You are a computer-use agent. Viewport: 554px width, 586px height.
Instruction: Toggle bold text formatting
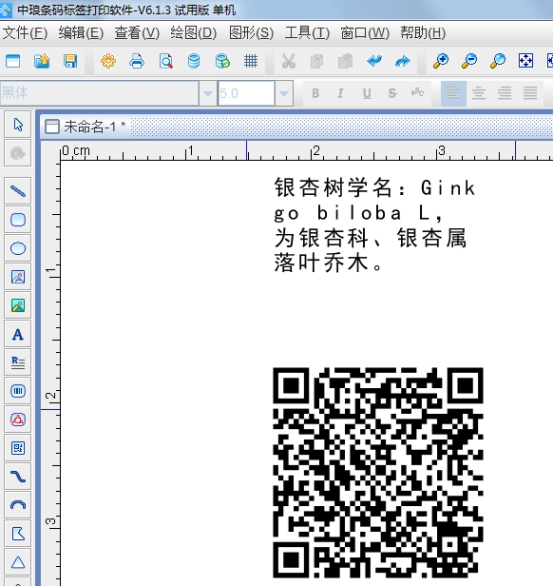316,93
